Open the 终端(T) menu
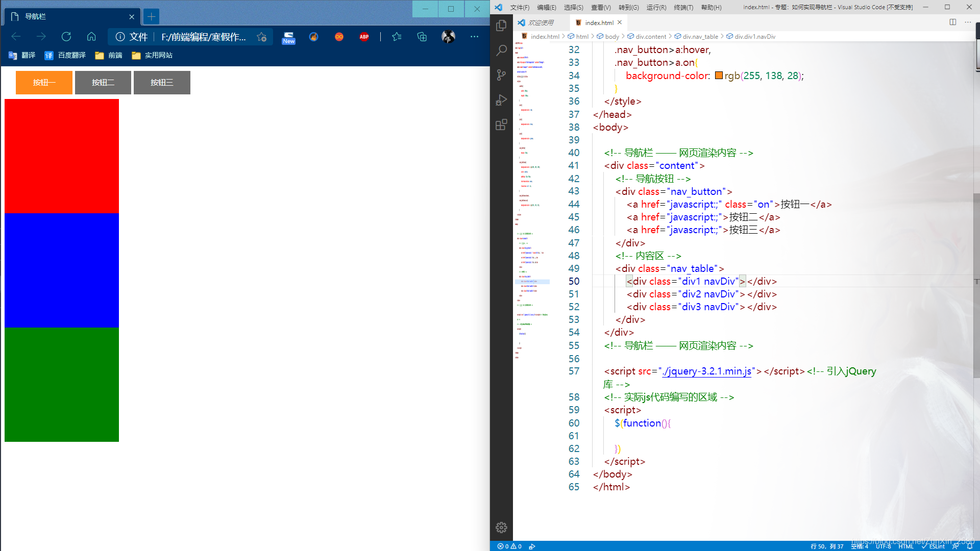 pos(683,7)
